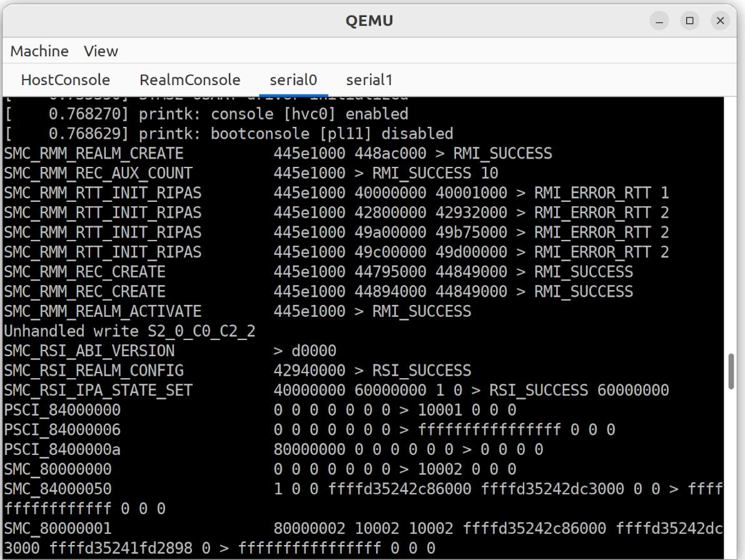The height and width of the screenshot is (560, 745).
Task: Select the serial1 tab
Action: click(369, 80)
